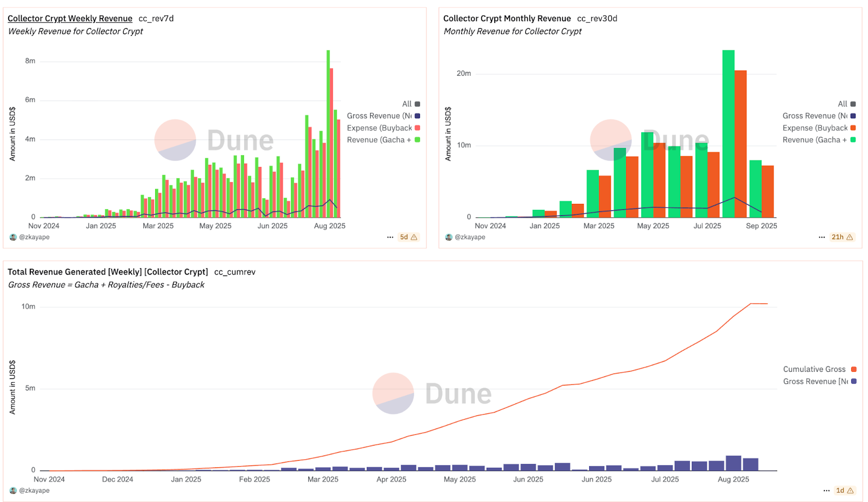Open three-dot menu on weekly revenue chart
868x502 pixels.
pos(390,237)
